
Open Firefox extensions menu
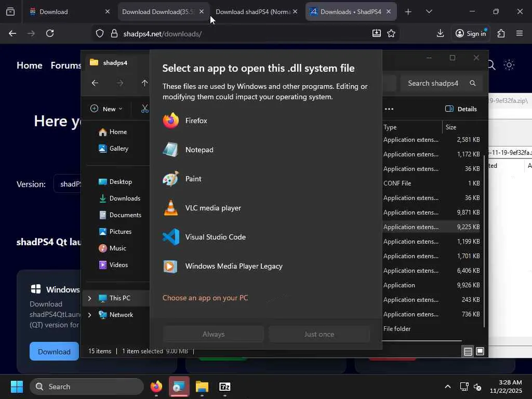pos(501,33)
